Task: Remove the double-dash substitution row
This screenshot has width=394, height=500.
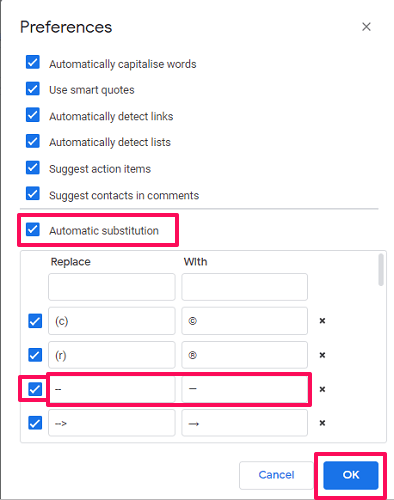Action: [322, 389]
